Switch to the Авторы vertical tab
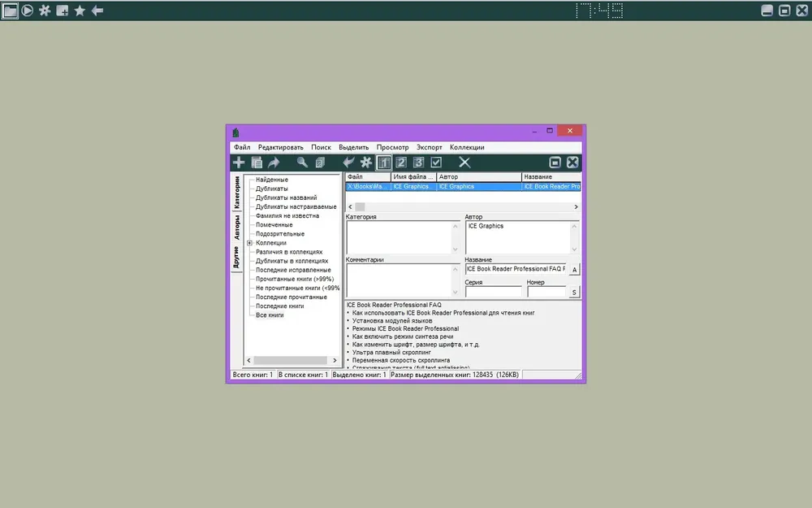 [236, 227]
